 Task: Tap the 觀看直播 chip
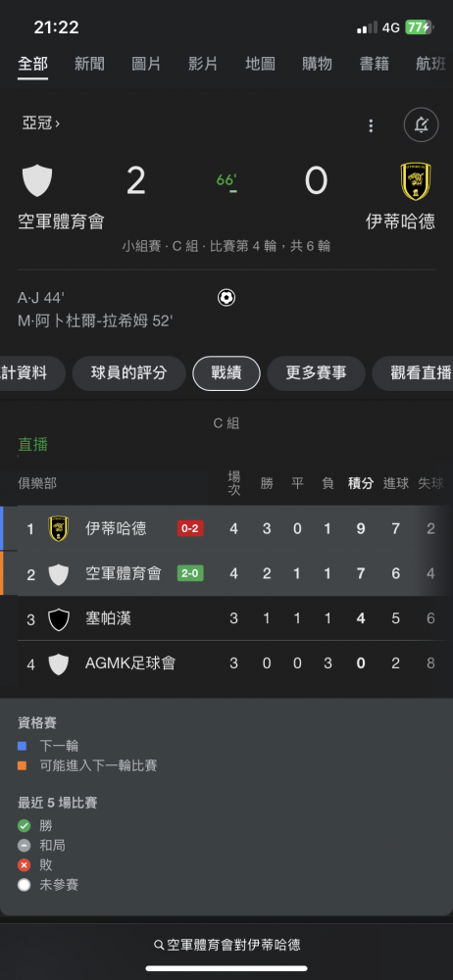point(413,373)
